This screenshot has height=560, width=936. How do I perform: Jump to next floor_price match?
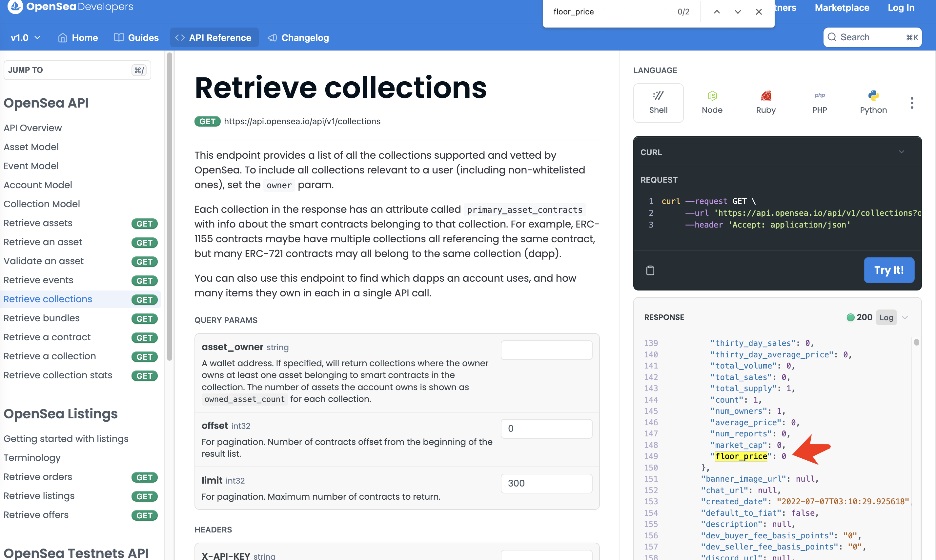737,12
